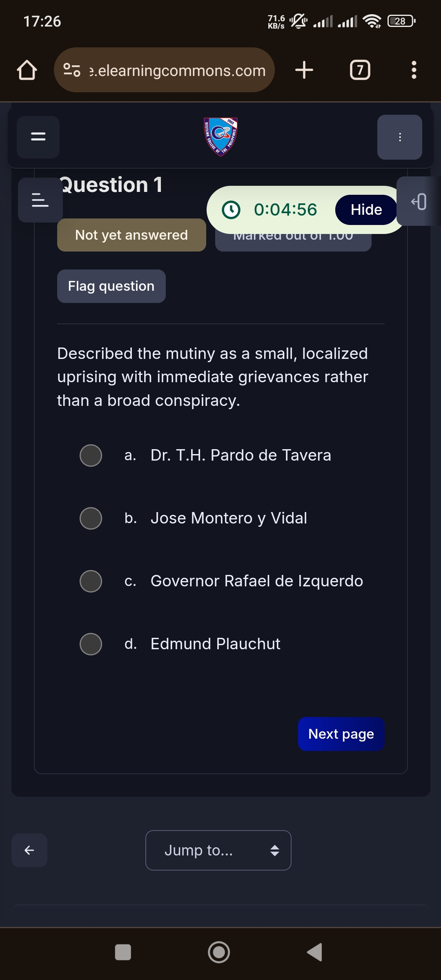This screenshot has height=980, width=441.
Task: Open a new tab with plus icon
Action: pos(304,70)
